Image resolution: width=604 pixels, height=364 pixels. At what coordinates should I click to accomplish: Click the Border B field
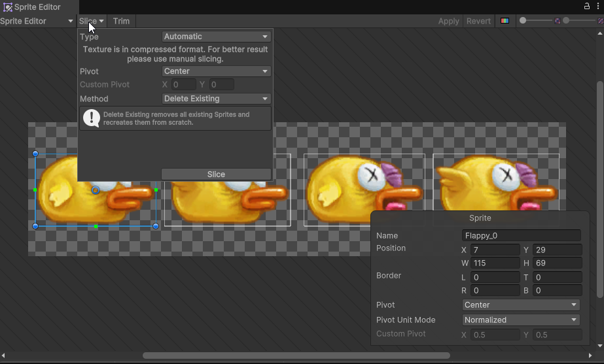(x=557, y=291)
